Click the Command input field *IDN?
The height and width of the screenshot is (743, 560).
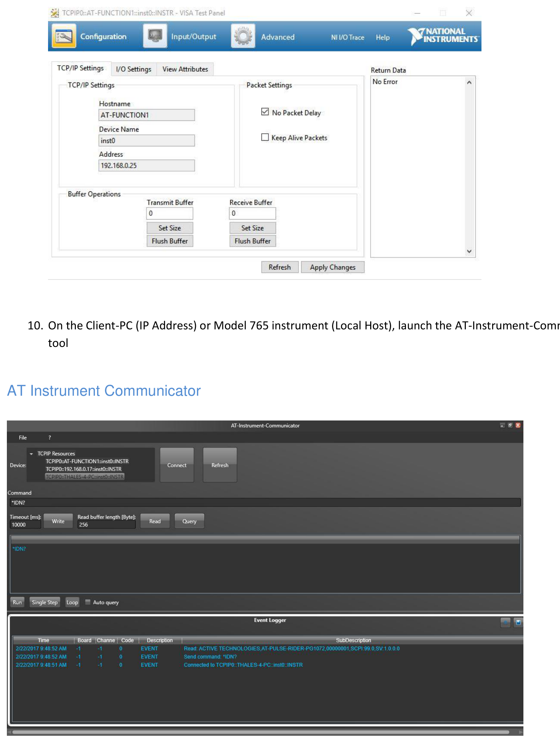(x=265, y=502)
